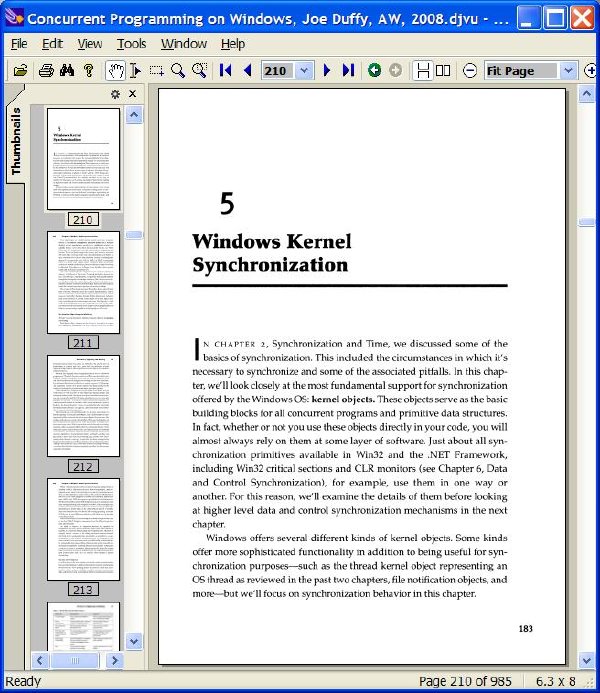Zoom out with minus button
Screen dimensions: 600x693
pyautogui.click(x=470, y=71)
